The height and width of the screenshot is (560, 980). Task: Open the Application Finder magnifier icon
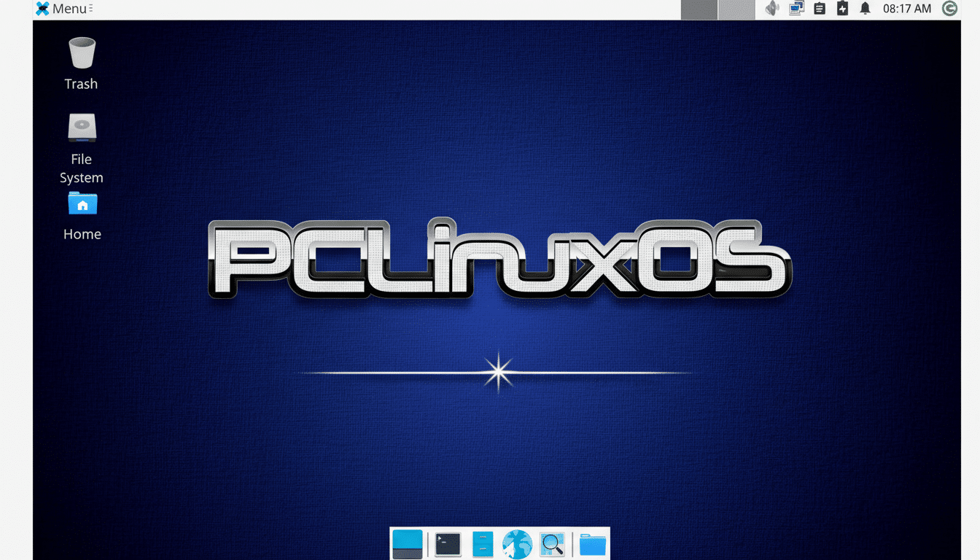click(552, 543)
